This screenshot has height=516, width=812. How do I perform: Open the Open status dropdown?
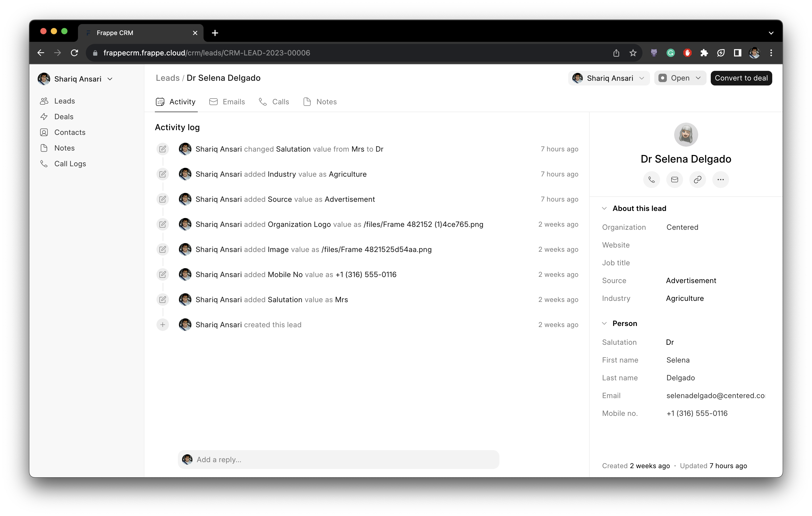(x=680, y=78)
